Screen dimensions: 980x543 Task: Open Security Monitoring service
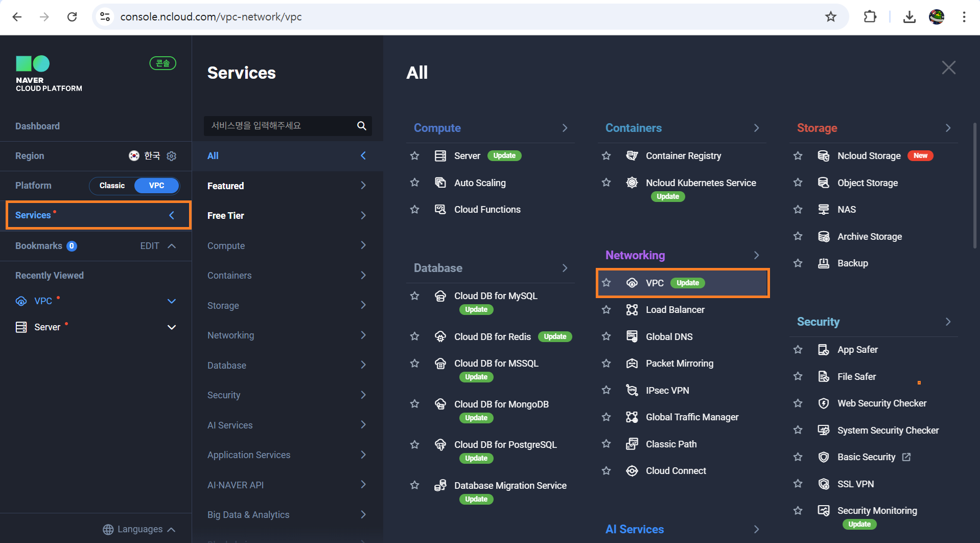point(877,510)
